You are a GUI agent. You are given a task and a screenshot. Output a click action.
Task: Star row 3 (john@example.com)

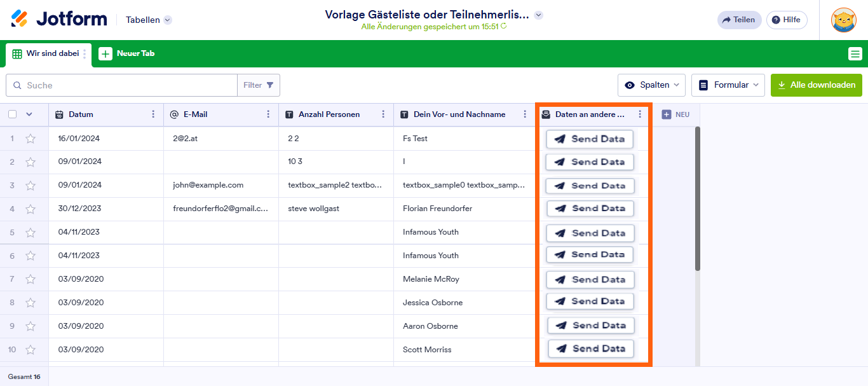(30, 186)
